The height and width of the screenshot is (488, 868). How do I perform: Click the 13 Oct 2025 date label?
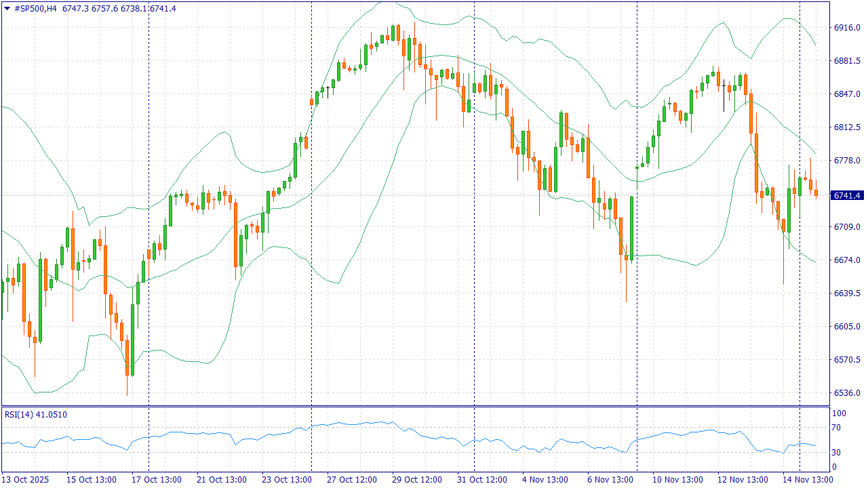(26, 480)
